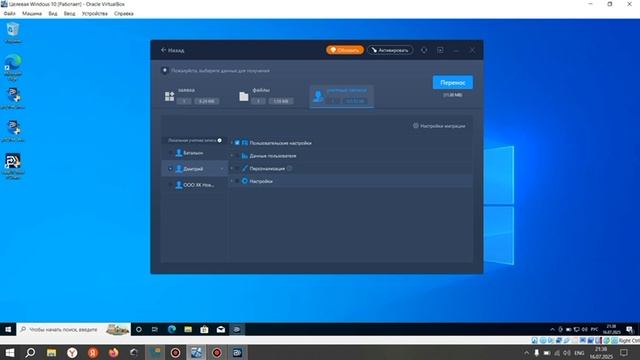Open VirtualBox Вид menu
Image resolution: width=640 pixels, height=360 pixels.
click(x=53, y=13)
